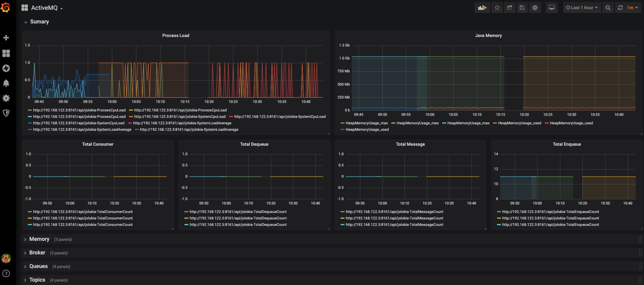Click the Grafana logo home icon
This screenshot has height=285, width=644.
tap(6, 7)
